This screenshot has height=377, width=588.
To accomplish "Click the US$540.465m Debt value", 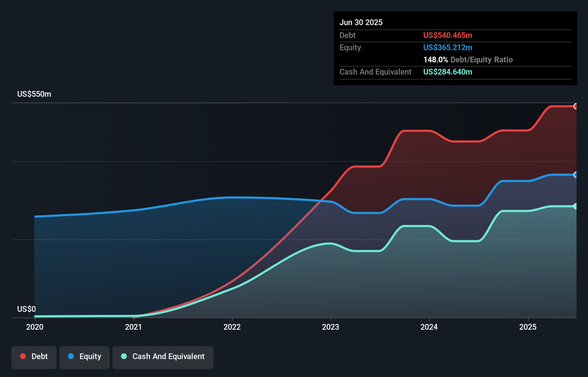I will (448, 35).
